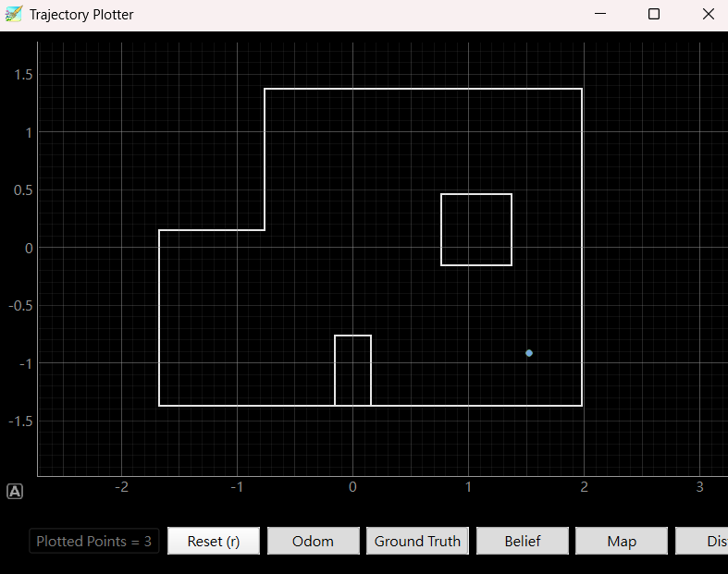Toggle the Ground Truth button
The width and height of the screenshot is (728, 574).
(x=417, y=541)
